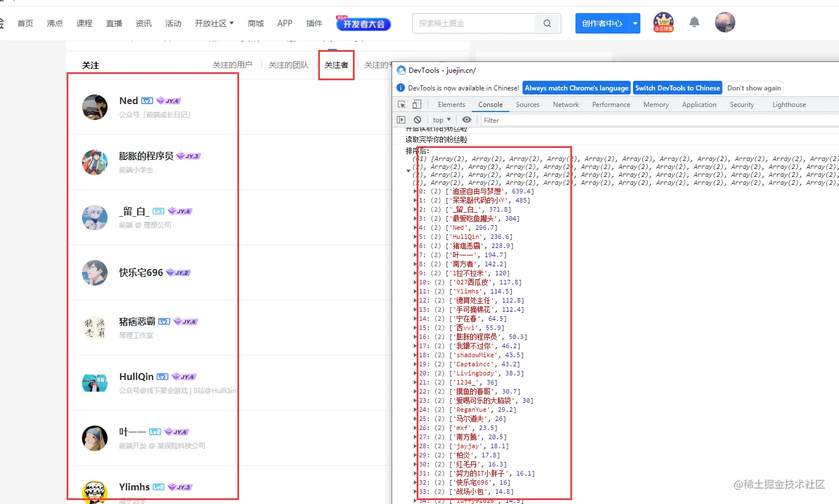Screen dimensions: 839x504
Task: Switch to the Lighthouse tab
Action: click(x=789, y=105)
